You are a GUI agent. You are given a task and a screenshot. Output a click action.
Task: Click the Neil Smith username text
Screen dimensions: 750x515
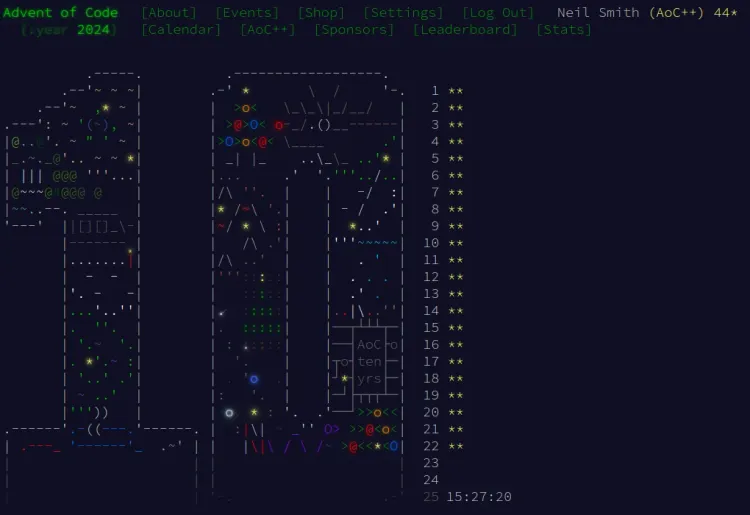pyautogui.click(x=598, y=12)
